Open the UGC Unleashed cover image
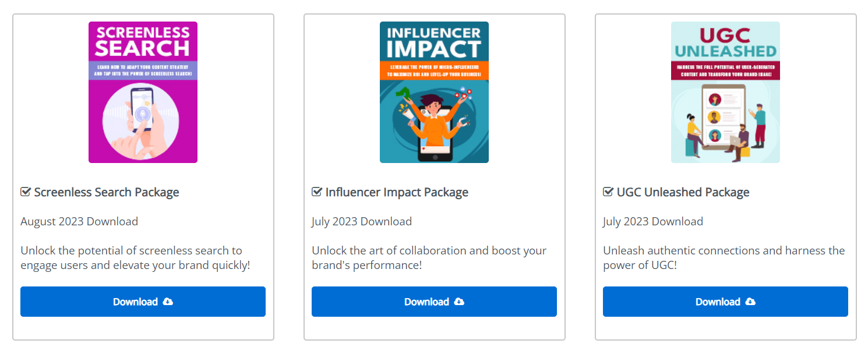 pyautogui.click(x=725, y=92)
